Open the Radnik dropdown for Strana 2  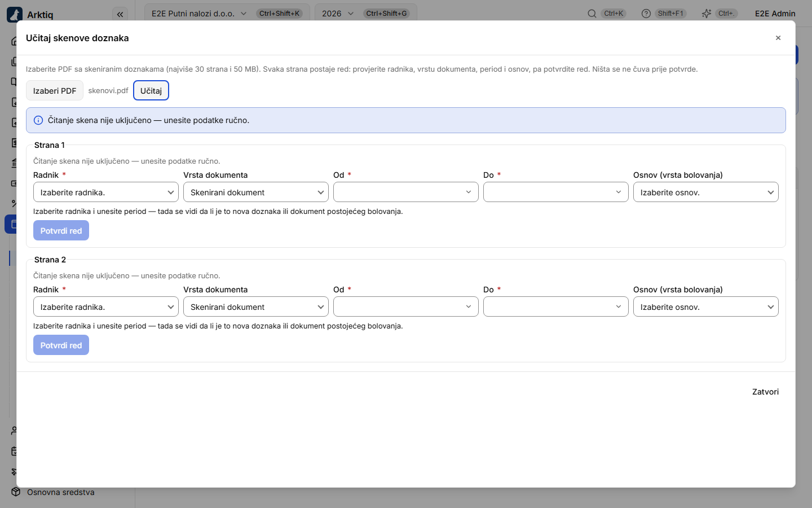pyautogui.click(x=106, y=306)
